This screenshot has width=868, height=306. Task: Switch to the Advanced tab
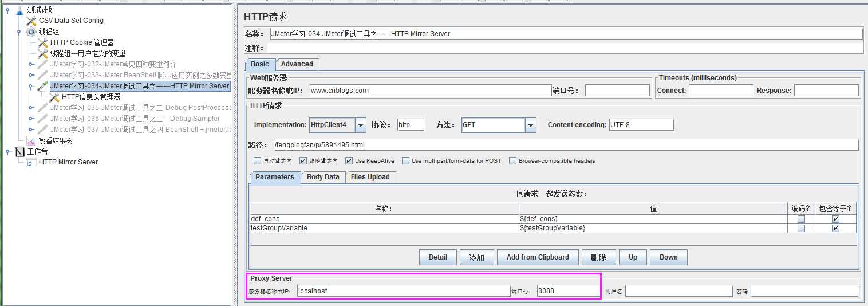coord(297,64)
